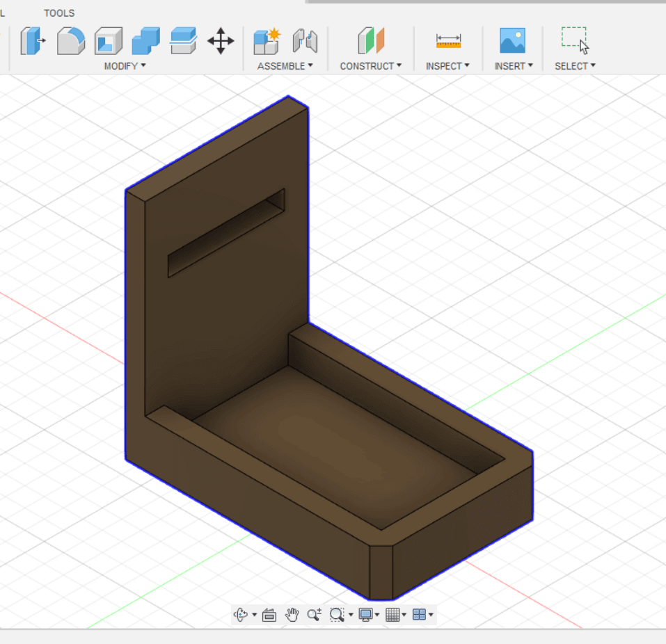Expand the Zoom Window dropdown arrow

351,615
